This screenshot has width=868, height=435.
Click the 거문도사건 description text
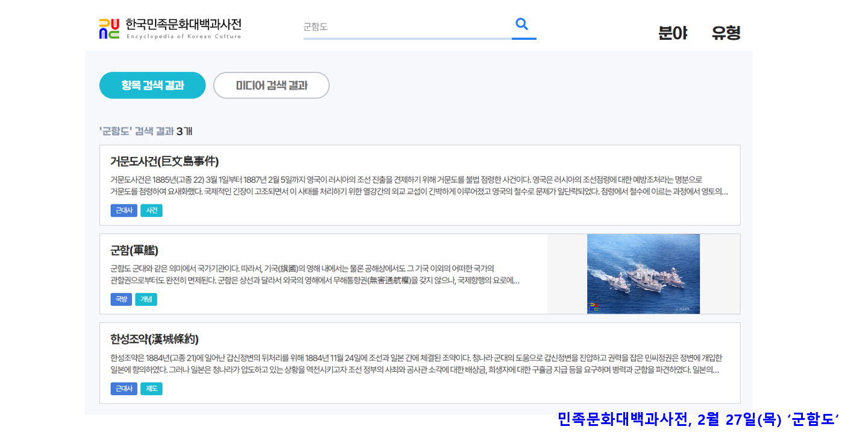point(419,186)
